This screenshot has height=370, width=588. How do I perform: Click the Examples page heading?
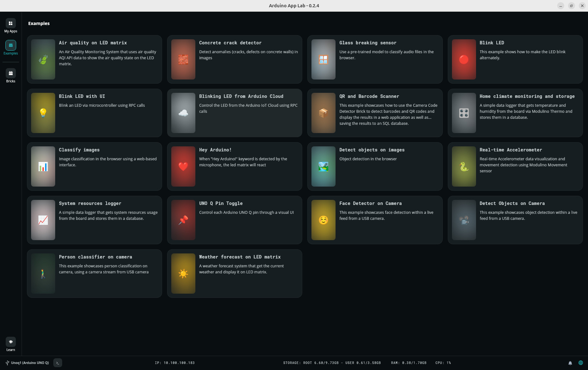point(39,23)
